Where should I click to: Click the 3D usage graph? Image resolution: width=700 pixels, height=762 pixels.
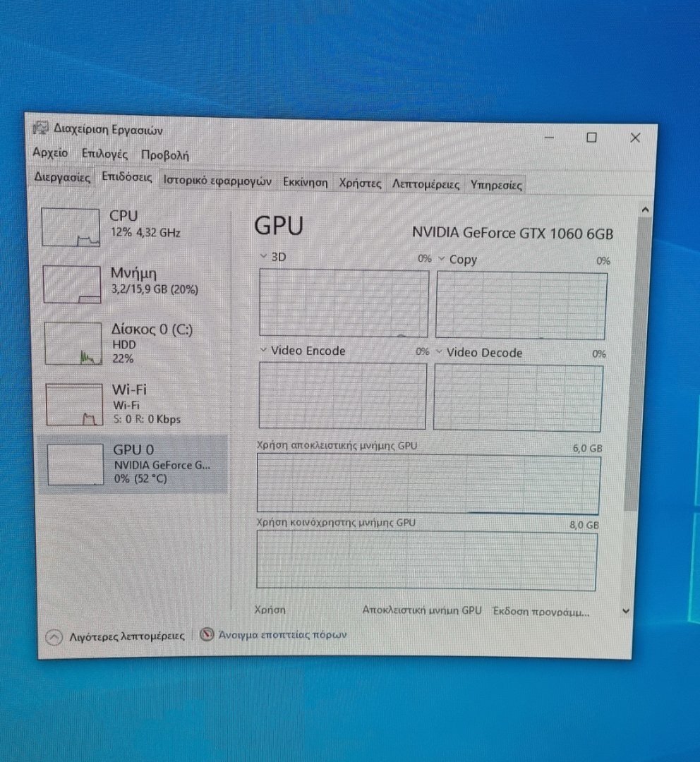point(344,303)
